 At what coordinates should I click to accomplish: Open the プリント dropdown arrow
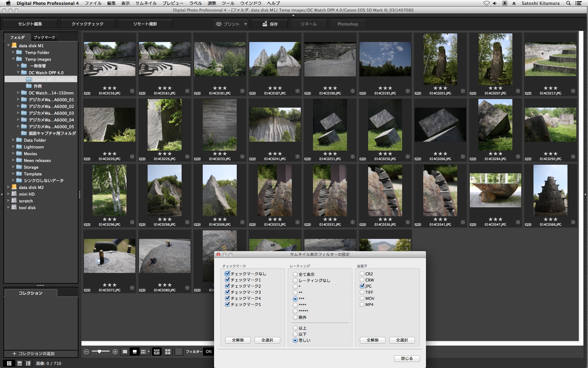(x=245, y=24)
